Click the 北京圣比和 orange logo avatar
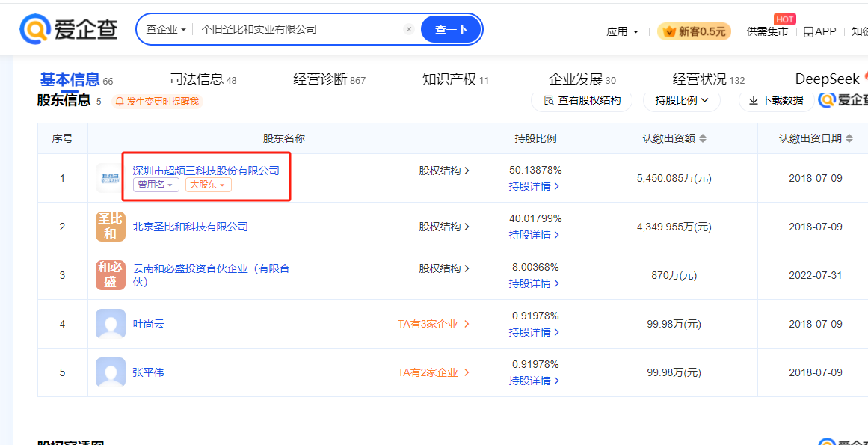868x445 pixels. coord(110,227)
